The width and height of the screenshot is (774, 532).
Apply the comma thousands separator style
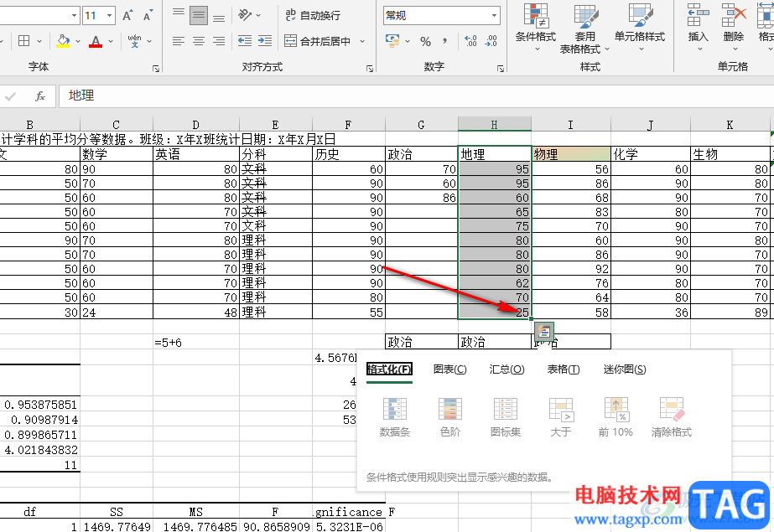tap(445, 41)
